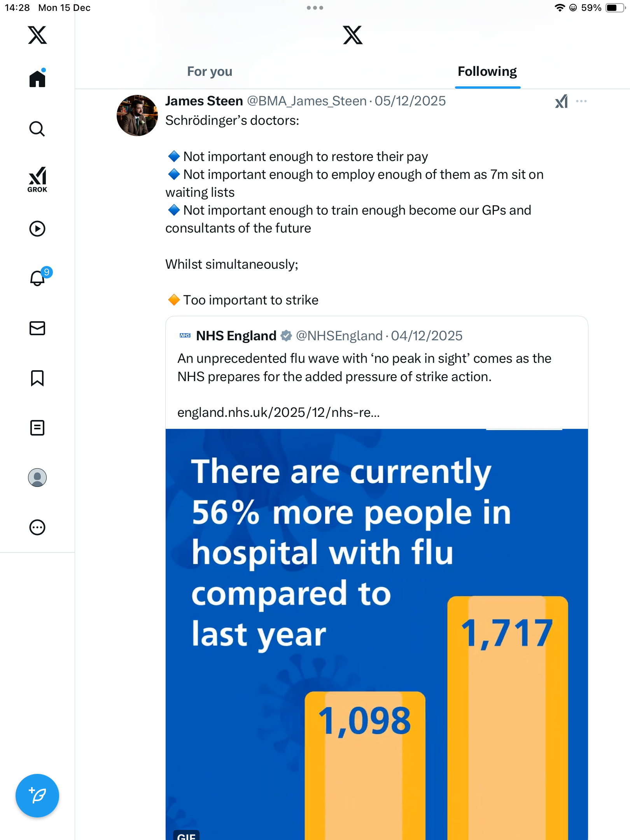Expand the More circle menu in sidebar
630x840 pixels.
pos(37,527)
